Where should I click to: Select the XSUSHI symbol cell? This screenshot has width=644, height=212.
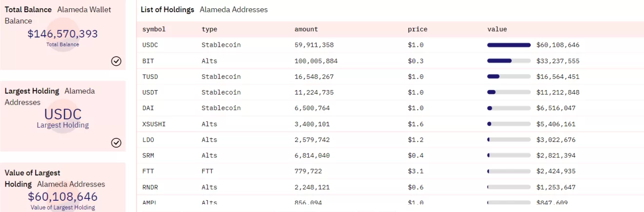[154, 124]
